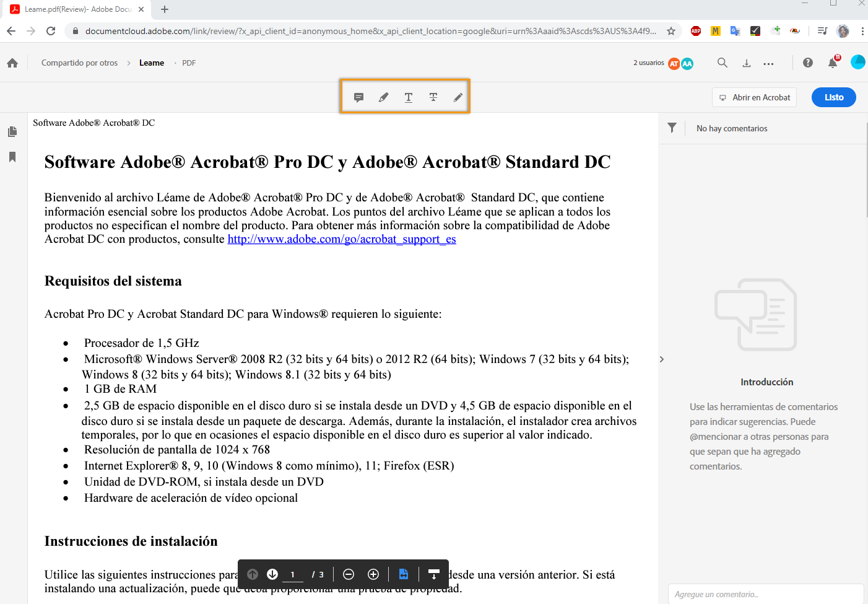Image resolution: width=868 pixels, height=604 pixels.
Task: Zoom out of the document
Action: [349, 574]
